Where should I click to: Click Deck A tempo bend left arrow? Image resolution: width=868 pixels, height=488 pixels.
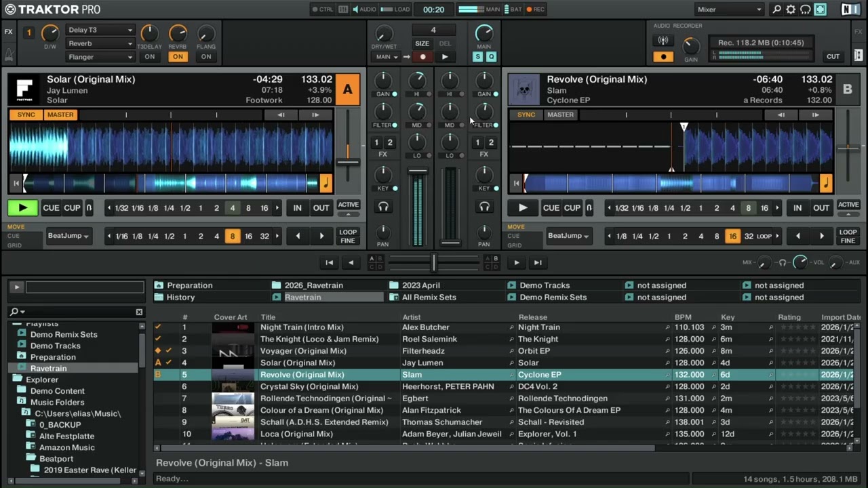(x=281, y=115)
